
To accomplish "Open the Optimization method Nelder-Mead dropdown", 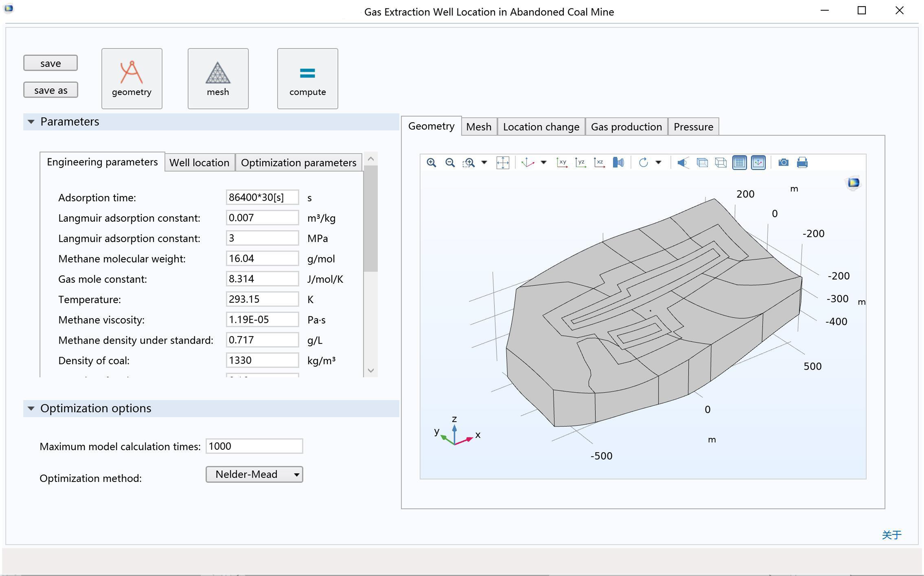I will pos(254,474).
